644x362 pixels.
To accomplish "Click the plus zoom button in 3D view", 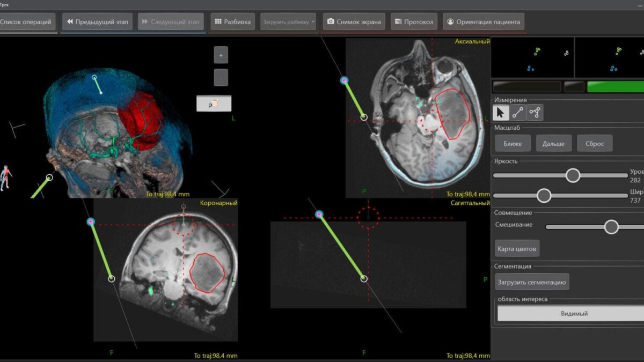I will pyautogui.click(x=221, y=55).
